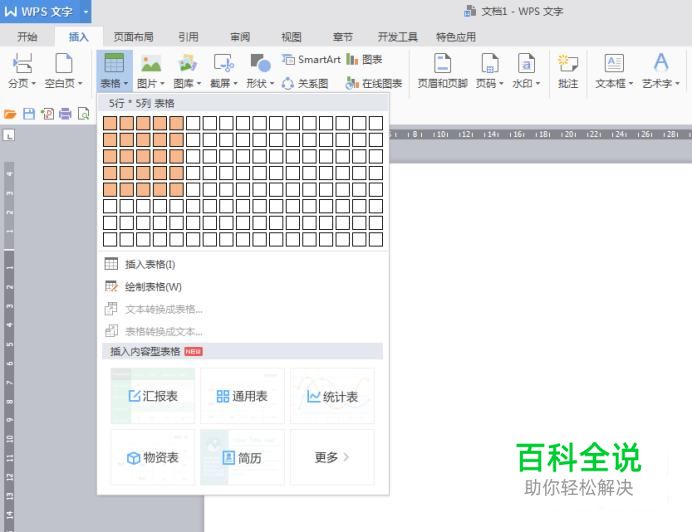692x532 pixels.
Task: Click the 空白页 blank page icon
Action: point(64,63)
